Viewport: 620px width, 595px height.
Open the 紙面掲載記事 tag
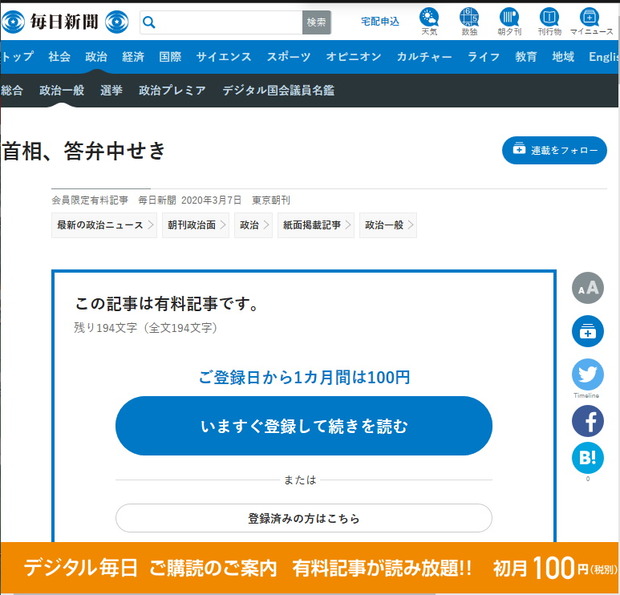(x=316, y=225)
